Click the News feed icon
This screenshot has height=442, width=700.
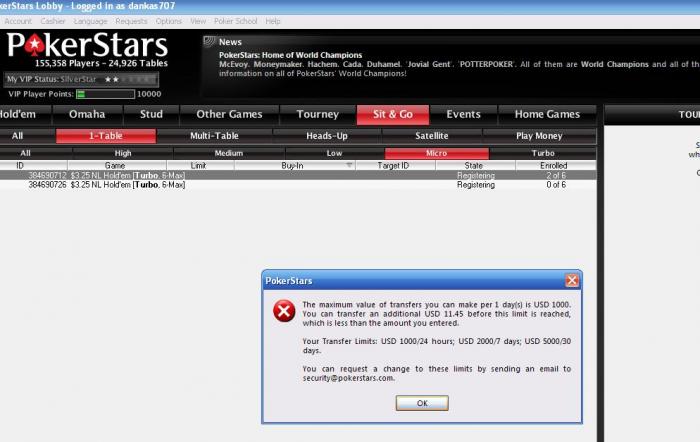point(209,42)
